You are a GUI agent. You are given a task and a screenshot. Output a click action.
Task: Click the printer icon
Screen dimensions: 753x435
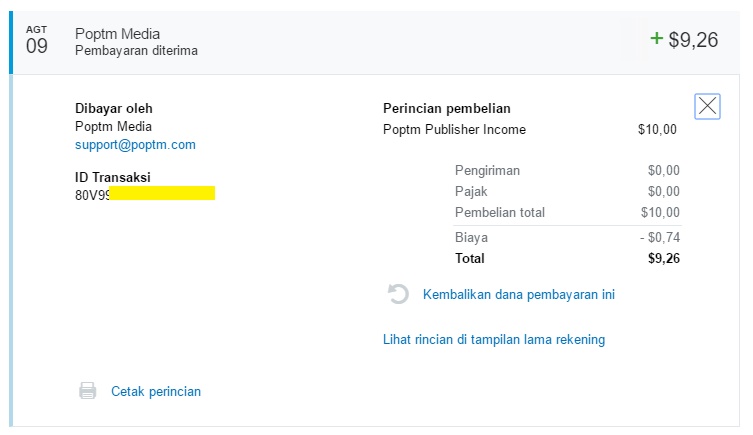coord(88,391)
